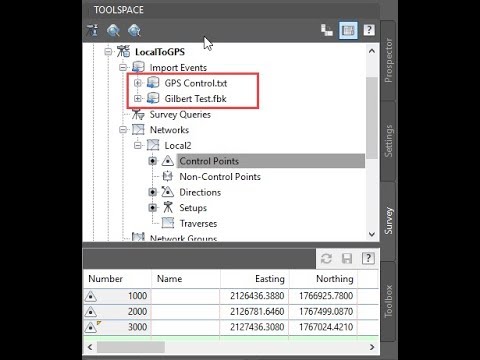The image size is (480, 360).
Task: Click the second magnifier toolbar icon
Action: click(134, 30)
